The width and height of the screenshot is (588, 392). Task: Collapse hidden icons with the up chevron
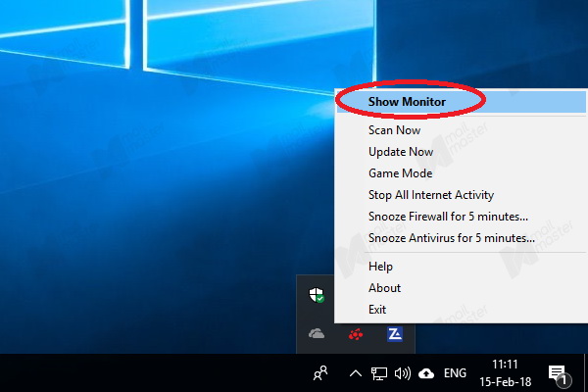click(x=356, y=373)
